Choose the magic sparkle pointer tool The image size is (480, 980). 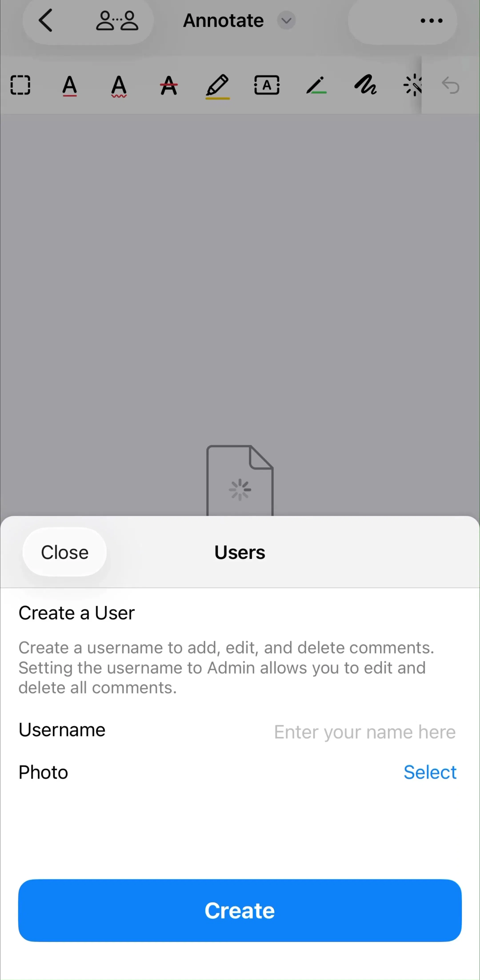(413, 85)
